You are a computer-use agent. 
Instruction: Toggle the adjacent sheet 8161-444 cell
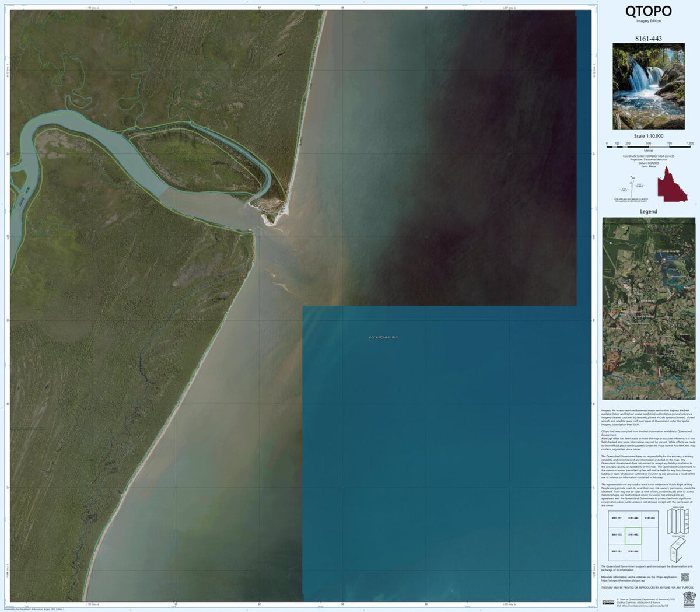click(x=633, y=518)
